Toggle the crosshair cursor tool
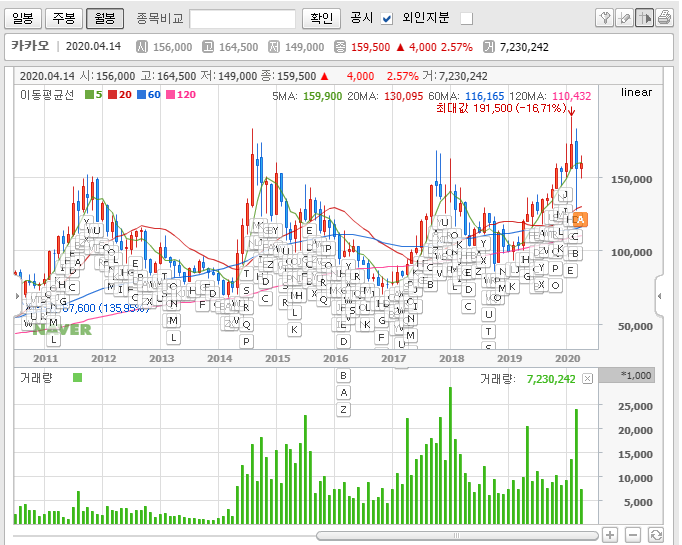Image resolution: width=682 pixels, height=545 pixels. 644,18
